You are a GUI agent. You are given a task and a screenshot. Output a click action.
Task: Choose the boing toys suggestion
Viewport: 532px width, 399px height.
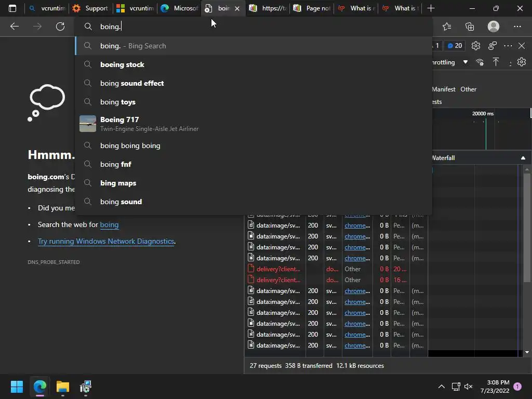pyautogui.click(x=254, y=102)
